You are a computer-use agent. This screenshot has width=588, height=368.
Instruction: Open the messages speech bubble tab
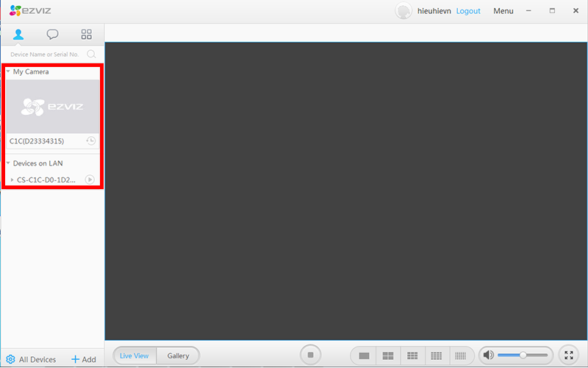(x=52, y=35)
